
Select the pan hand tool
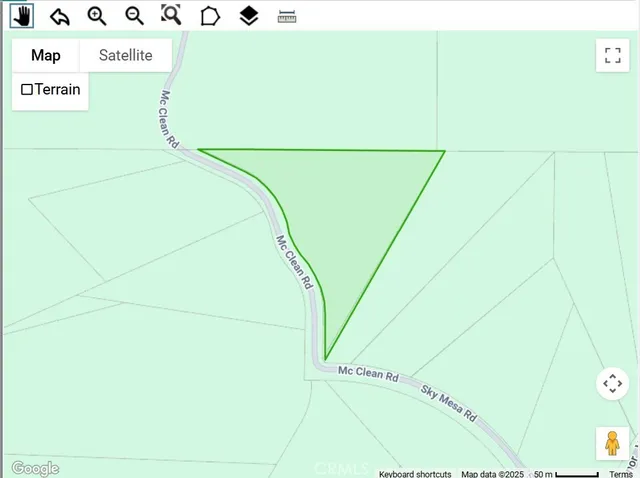[21, 15]
